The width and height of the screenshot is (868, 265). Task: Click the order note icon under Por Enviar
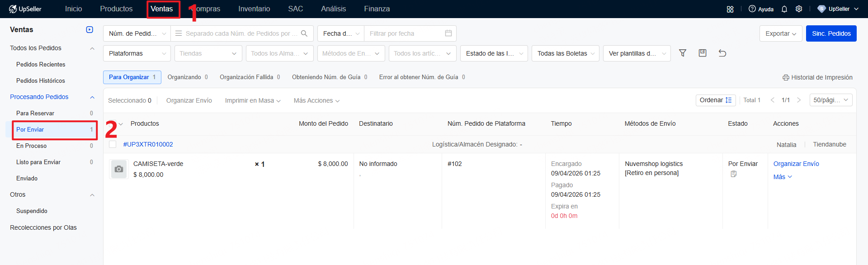click(733, 174)
